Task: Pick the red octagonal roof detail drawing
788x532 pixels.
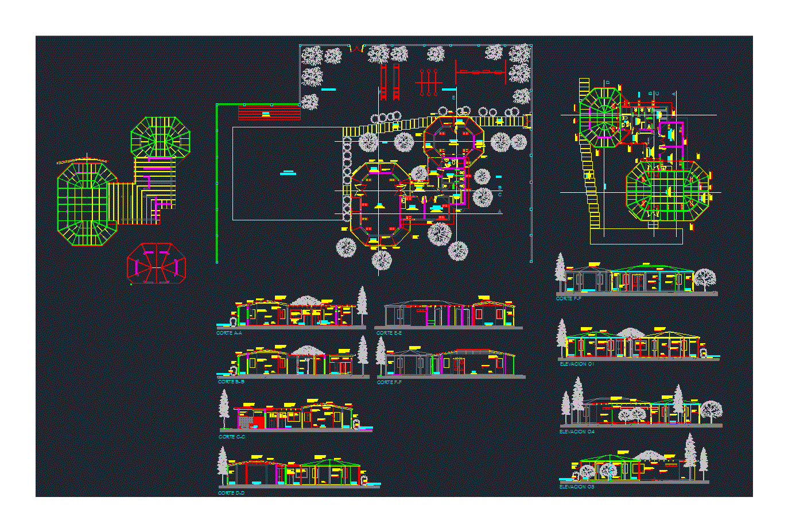Action: coord(156,263)
